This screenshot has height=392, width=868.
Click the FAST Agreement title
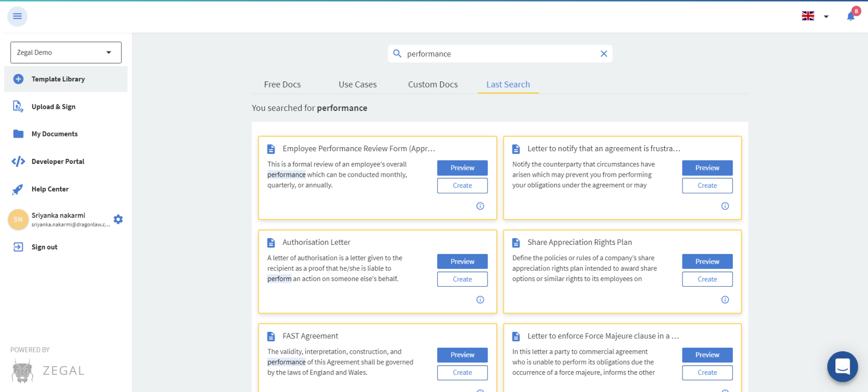[310, 336]
